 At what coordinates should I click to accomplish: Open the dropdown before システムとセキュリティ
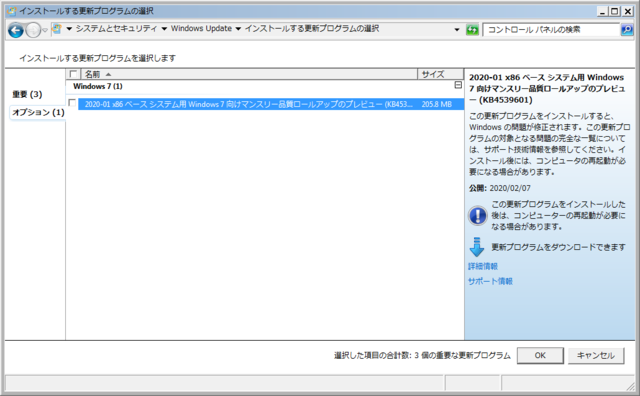pos(69,29)
